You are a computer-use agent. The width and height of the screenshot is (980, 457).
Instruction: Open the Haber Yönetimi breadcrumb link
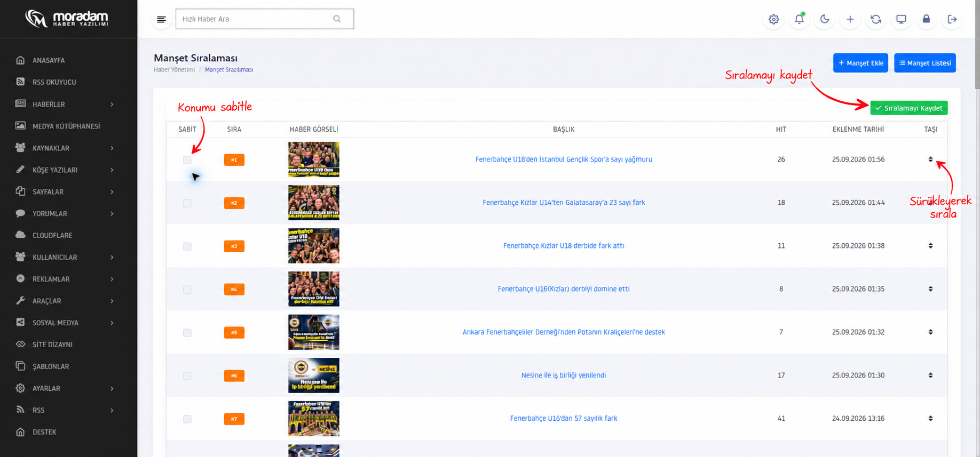point(175,70)
